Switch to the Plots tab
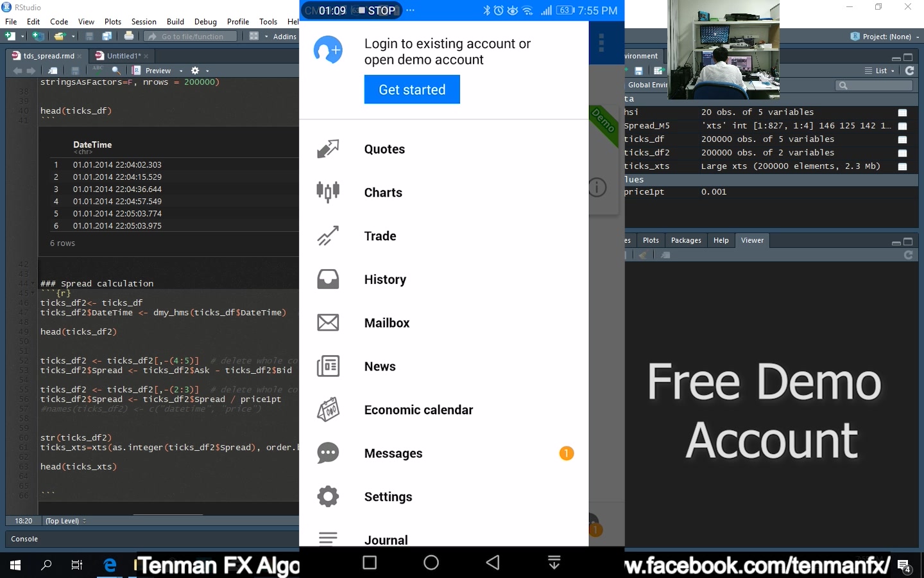924x578 pixels. point(651,240)
